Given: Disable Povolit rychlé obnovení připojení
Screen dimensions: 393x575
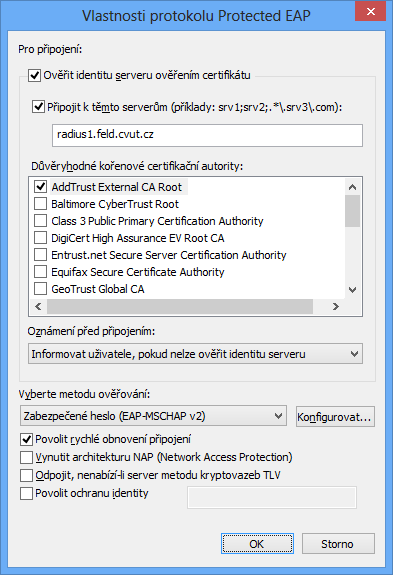Looking at the screenshot, I should [26, 439].
